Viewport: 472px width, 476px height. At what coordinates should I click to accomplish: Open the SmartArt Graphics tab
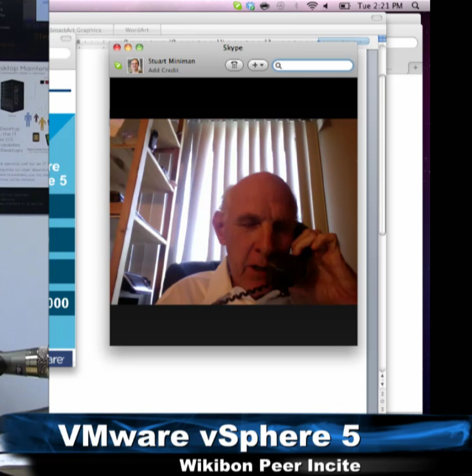[x=75, y=30]
